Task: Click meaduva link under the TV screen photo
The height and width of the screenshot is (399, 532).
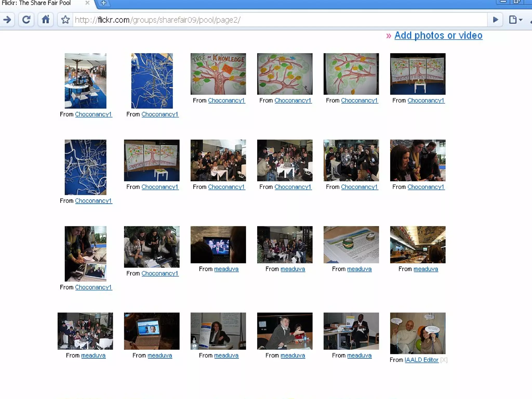Action: pyautogui.click(x=226, y=269)
